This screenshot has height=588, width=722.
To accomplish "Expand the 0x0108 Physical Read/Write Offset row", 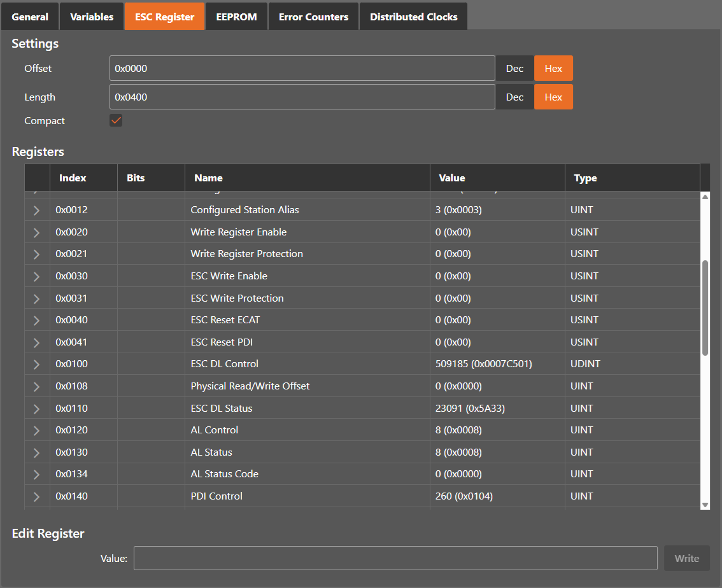I will pos(36,386).
